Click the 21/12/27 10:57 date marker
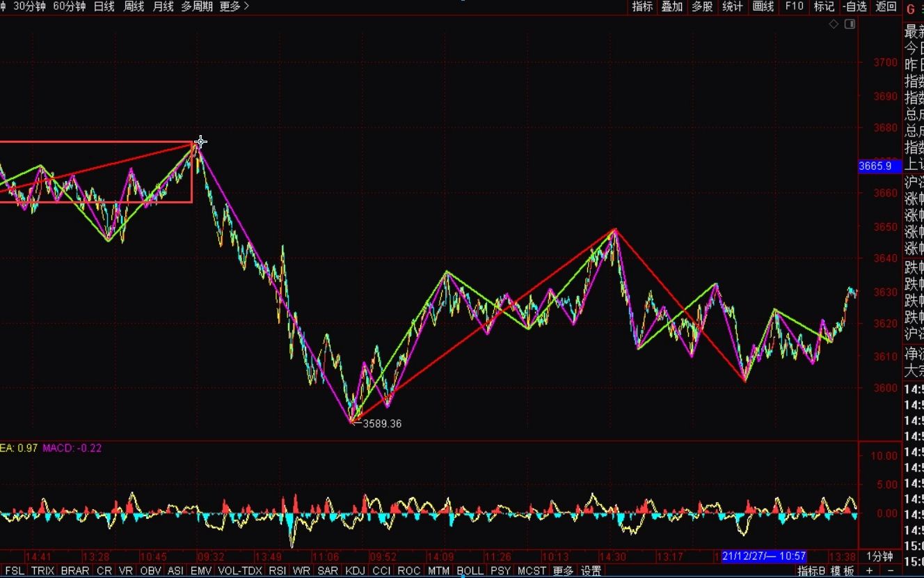924x578 pixels. [764, 556]
